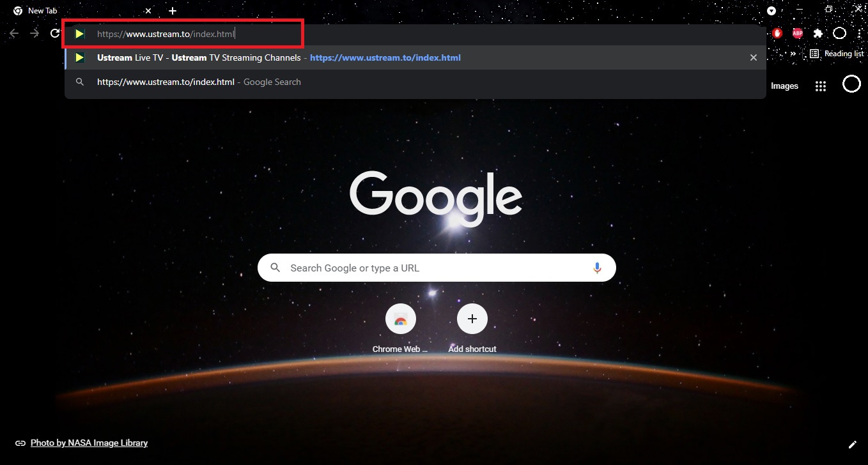
Task: Open the ABP Adblock Plus extension
Action: tap(798, 33)
